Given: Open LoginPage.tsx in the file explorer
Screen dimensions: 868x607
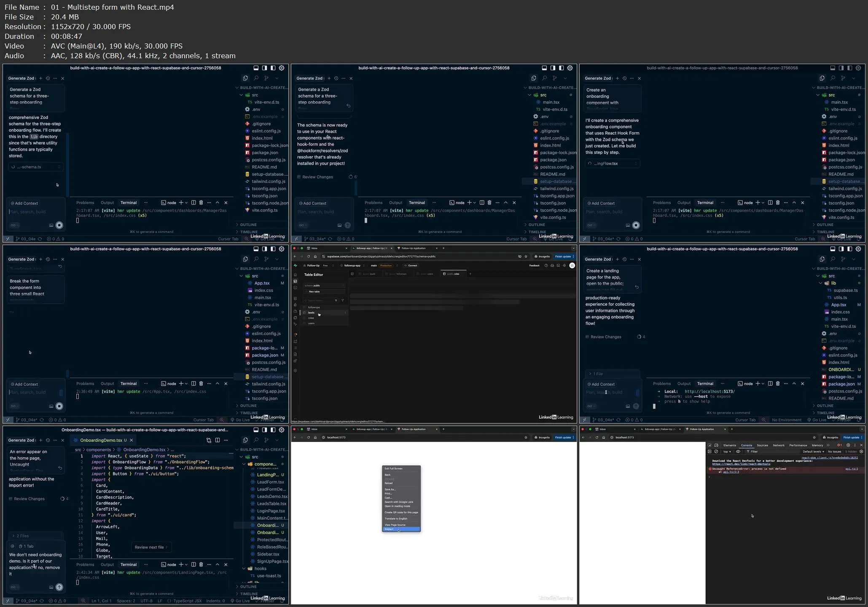Looking at the screenshot, I should [271, 511].
